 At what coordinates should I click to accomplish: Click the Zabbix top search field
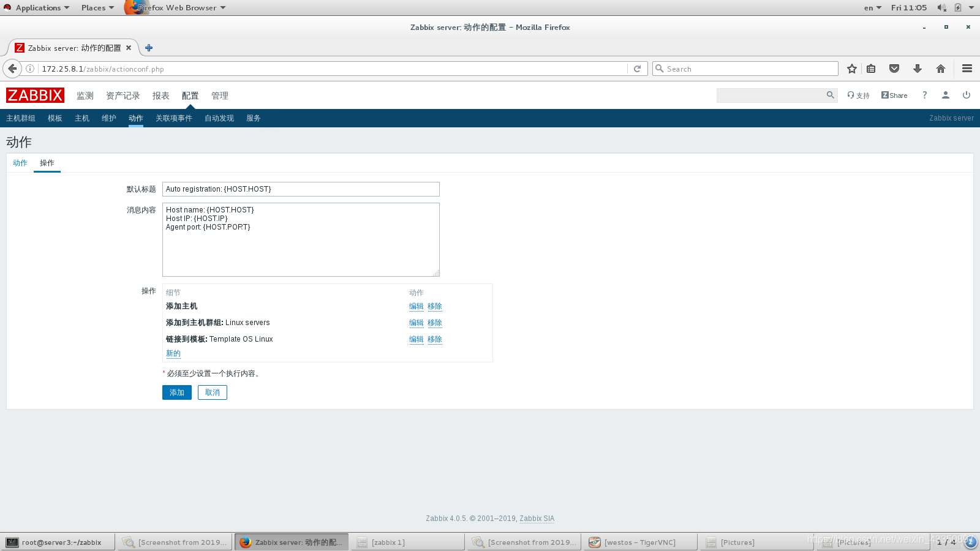click(x=771, y=95)
